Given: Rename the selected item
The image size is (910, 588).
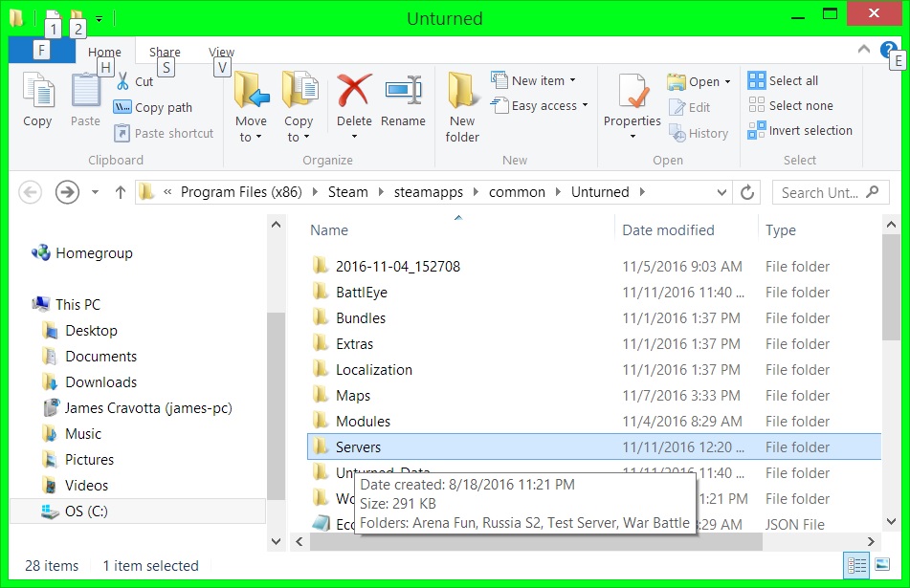Looking at the screenshot, I should click(x=403, y=100).
